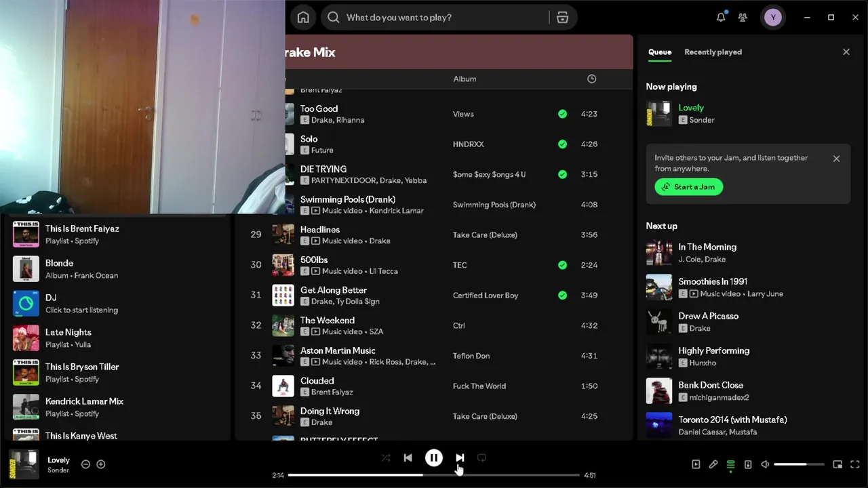Hide Lovely from taste profile
The image size is (868, 488).
tap(85, 464)
